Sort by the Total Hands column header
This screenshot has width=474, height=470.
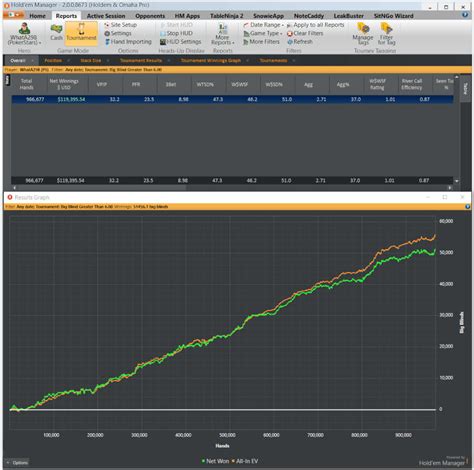click(x=26, y=84)
